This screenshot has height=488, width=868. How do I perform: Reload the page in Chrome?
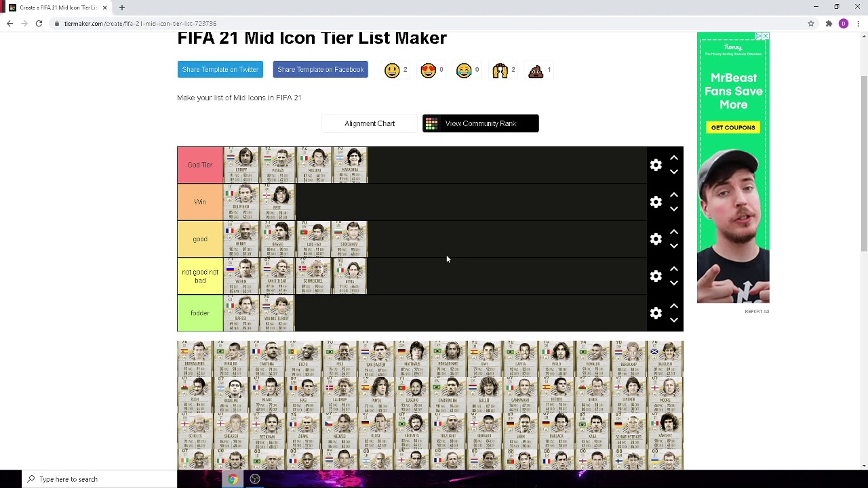pos(39,23)
